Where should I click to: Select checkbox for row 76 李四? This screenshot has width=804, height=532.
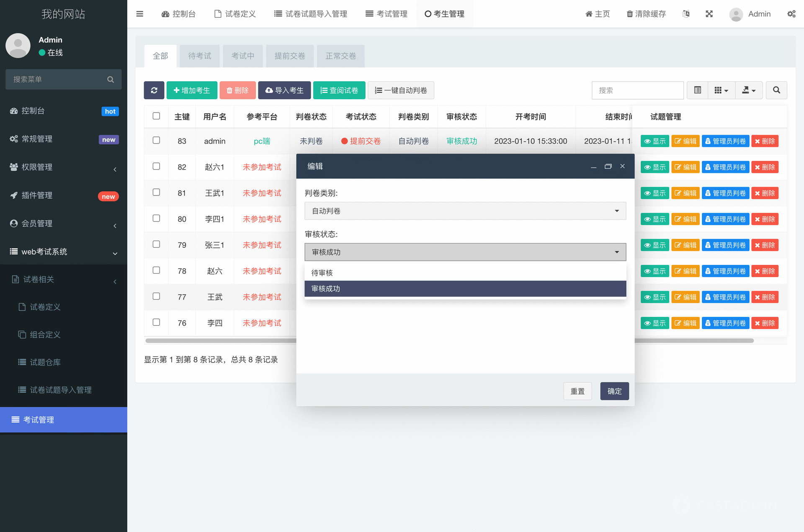[x=156, y=322]
